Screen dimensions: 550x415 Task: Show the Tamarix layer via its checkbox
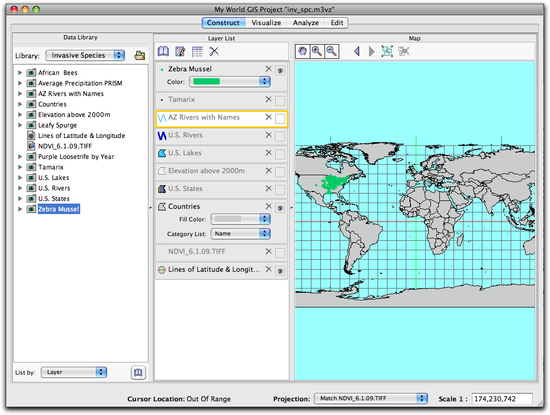click(x=280, y=101)
